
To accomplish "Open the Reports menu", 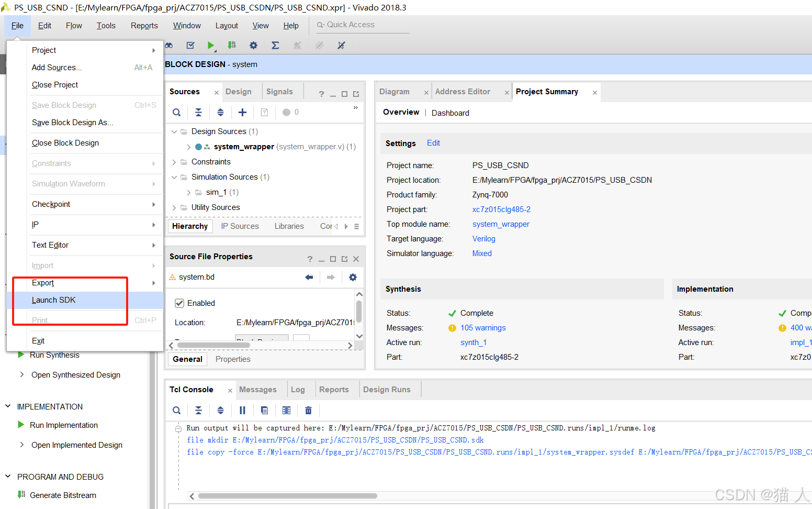I will 144,26.
